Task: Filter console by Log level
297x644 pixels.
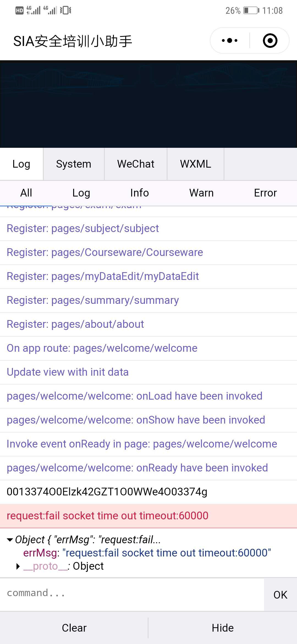Action: coord(81,193)
